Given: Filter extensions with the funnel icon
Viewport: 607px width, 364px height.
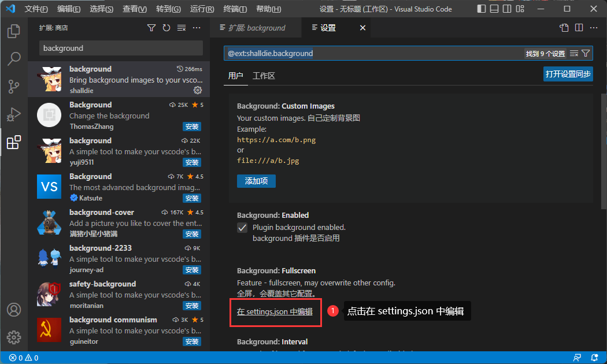Looking at the screenshot, I should [x=151, y=28].
